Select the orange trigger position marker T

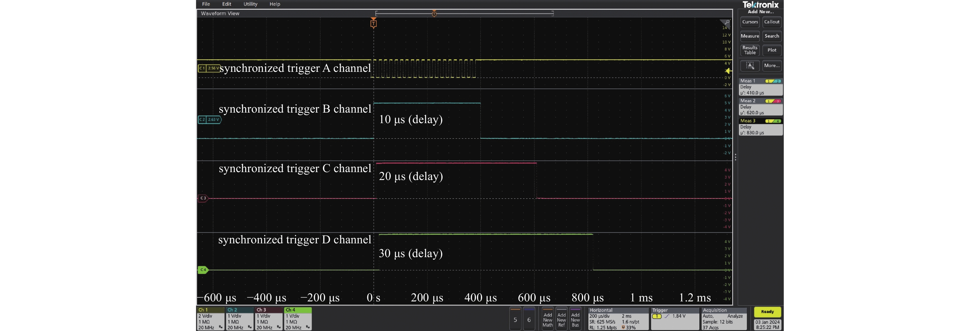point(373,24)
